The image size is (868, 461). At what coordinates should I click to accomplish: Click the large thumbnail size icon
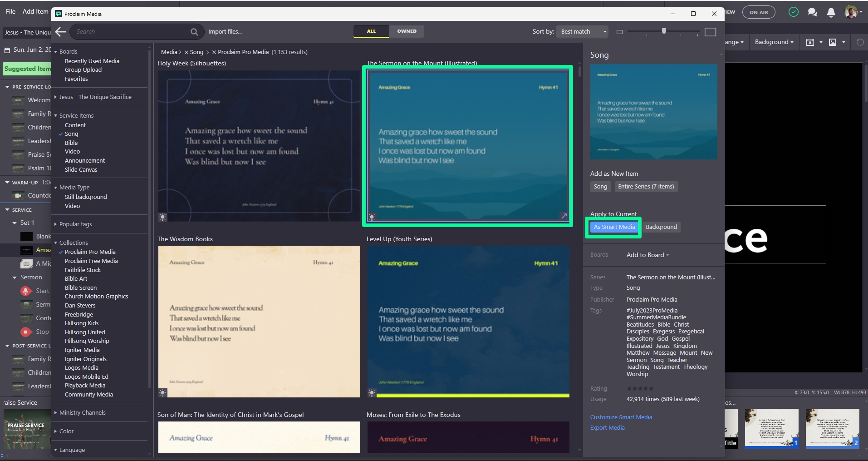click(710, 32)
